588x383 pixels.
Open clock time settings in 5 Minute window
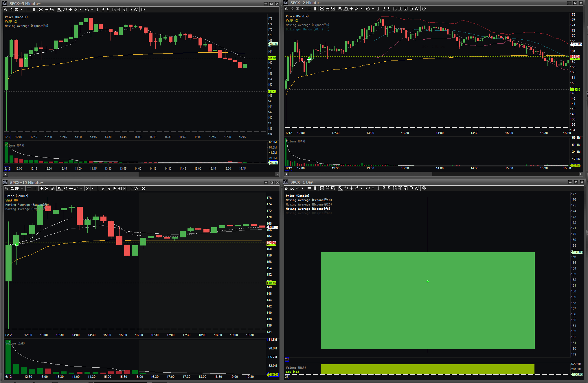[x=87, y=10]
